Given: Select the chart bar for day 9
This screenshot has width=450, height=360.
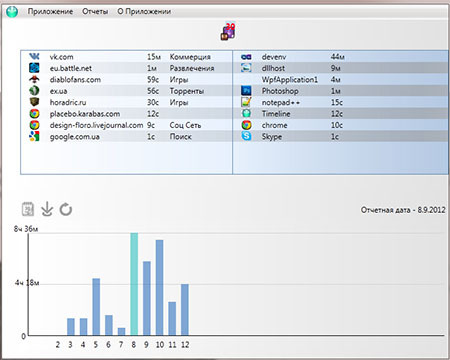Looking at the screenshot, I should pyautogui.click(x=147, y=298).
